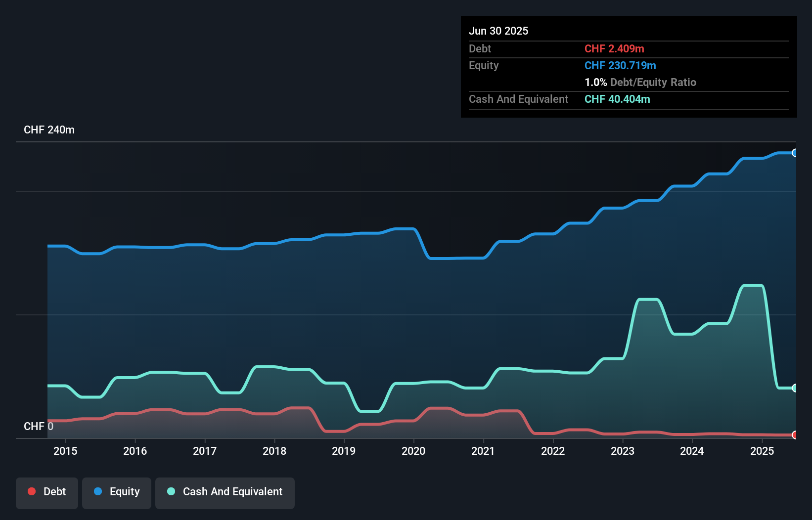Click the 1.0% Debt/Equity Ratio text
The image size is (812, 520).
point(640,82)
